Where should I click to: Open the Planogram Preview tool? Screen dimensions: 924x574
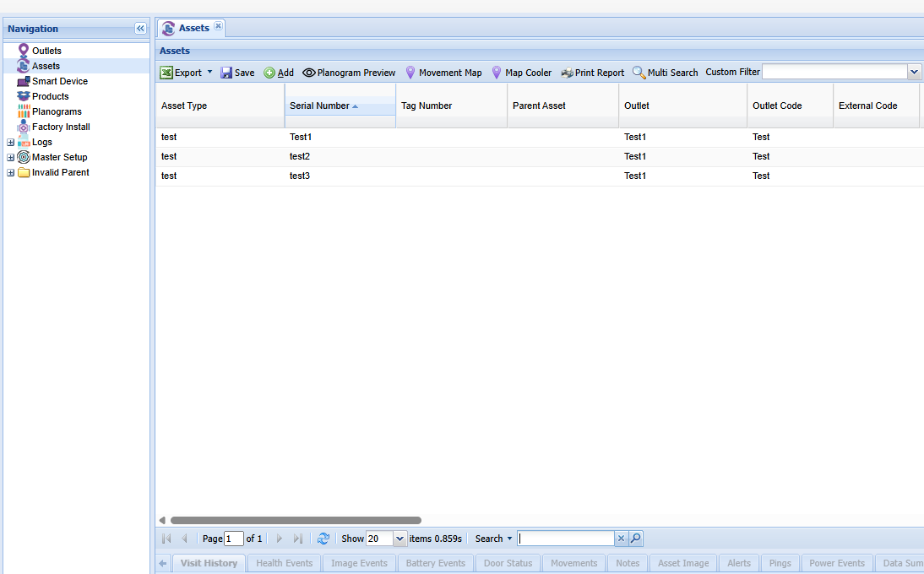[310, 72]
